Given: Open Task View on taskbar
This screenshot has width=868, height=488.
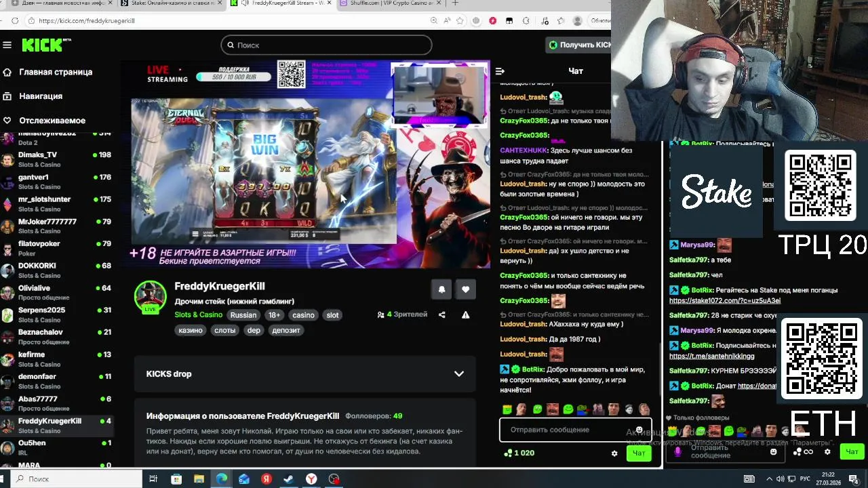Looking at the screenshot, I should [153, 479].
